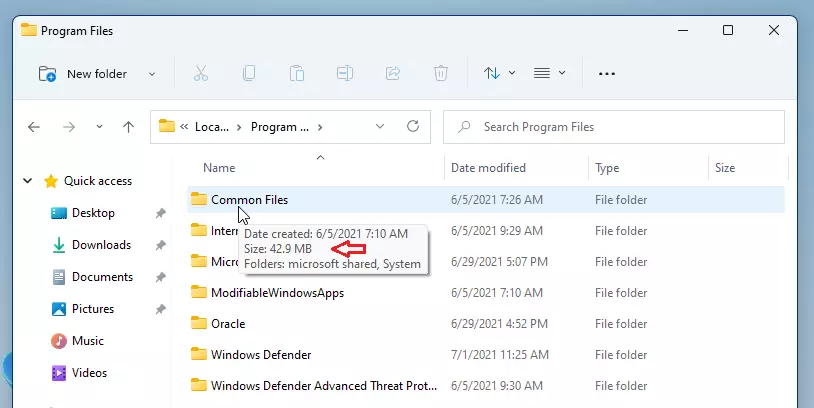
Task: Click the Copy icon in toolbar
Action: [249, 73]
